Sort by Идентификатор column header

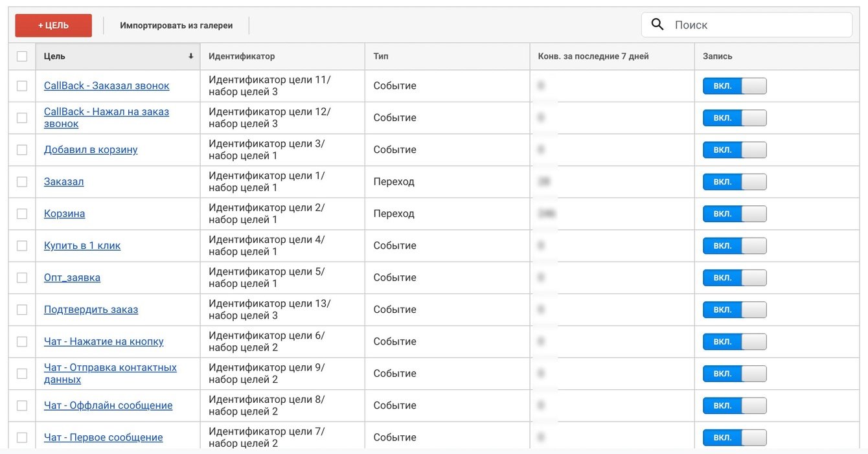pos(242,56)
